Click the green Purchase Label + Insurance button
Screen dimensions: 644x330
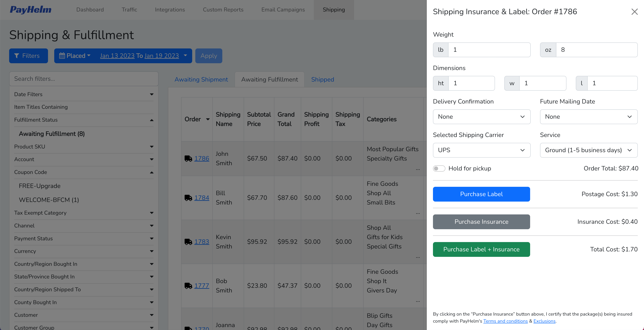[481, 249]
